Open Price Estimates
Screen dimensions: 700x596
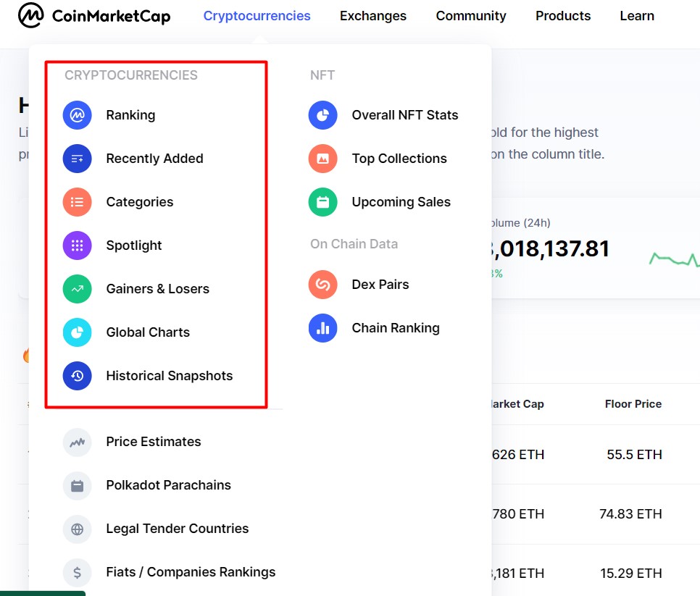click(154, 442)
